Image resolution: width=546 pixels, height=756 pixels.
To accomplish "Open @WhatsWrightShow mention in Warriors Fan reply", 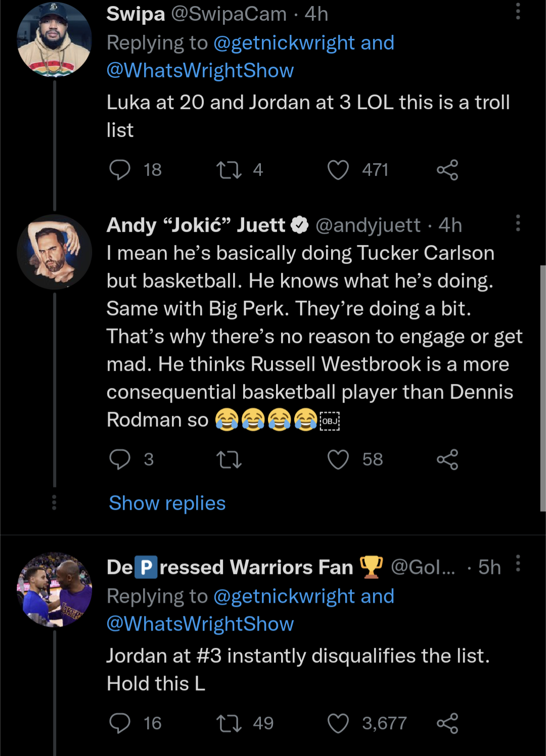I will click(x=200, y=624).
